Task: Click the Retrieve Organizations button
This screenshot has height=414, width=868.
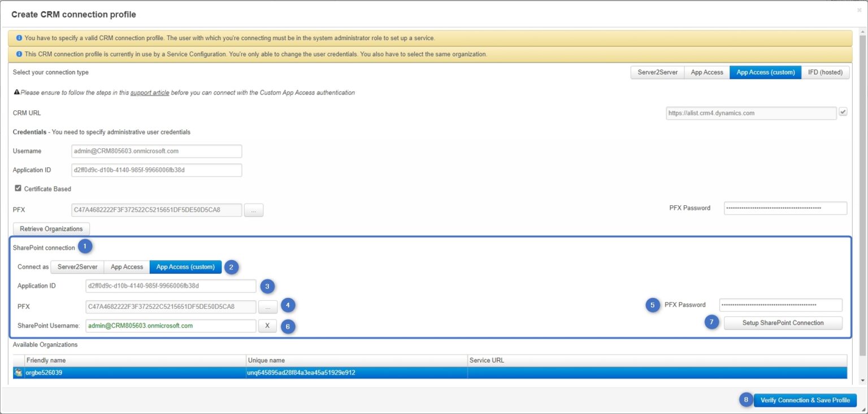Action: point(51,228)
